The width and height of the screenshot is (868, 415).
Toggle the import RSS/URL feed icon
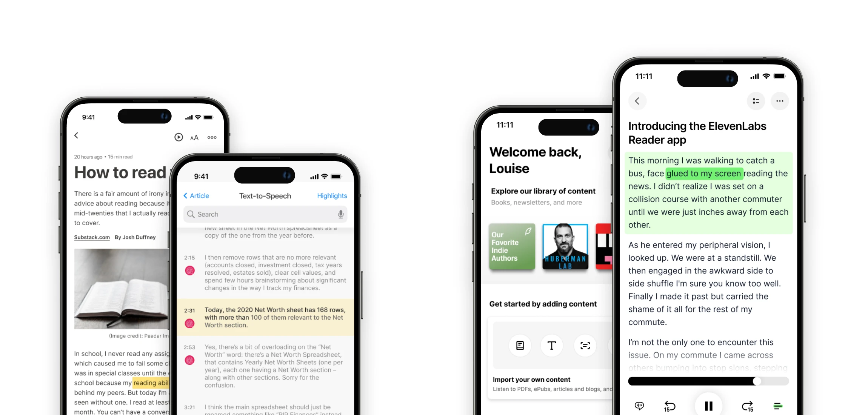coord(585,345)
